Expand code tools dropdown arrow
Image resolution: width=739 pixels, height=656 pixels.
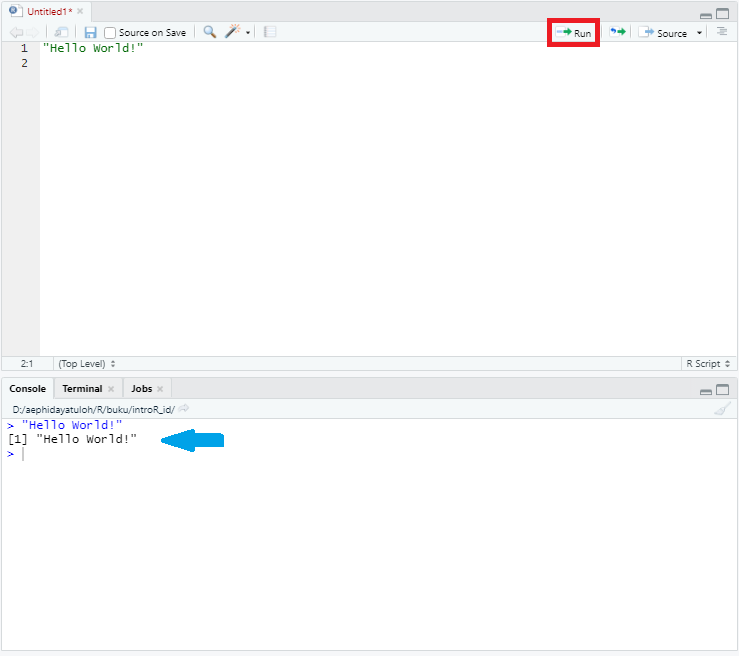pos(248,33)
